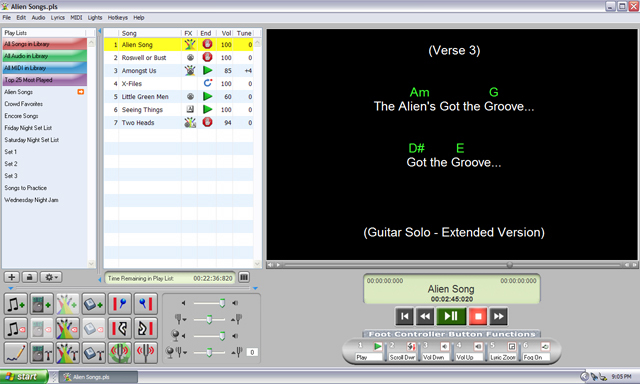Click blue arrow left of time remaining
Viewport: 640px width, 384px height.
point(100,280)
